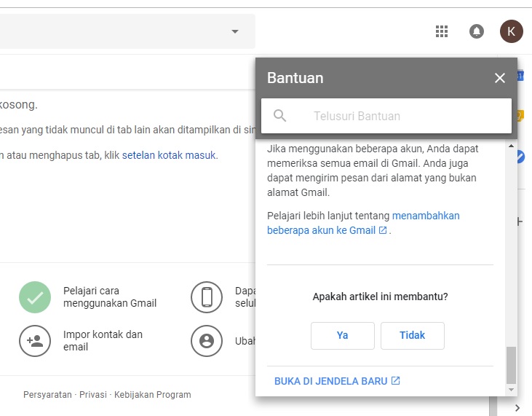The image size is (532, 416).
Task: Click the magnifier icon in Bantuan search
Action: 280,116
